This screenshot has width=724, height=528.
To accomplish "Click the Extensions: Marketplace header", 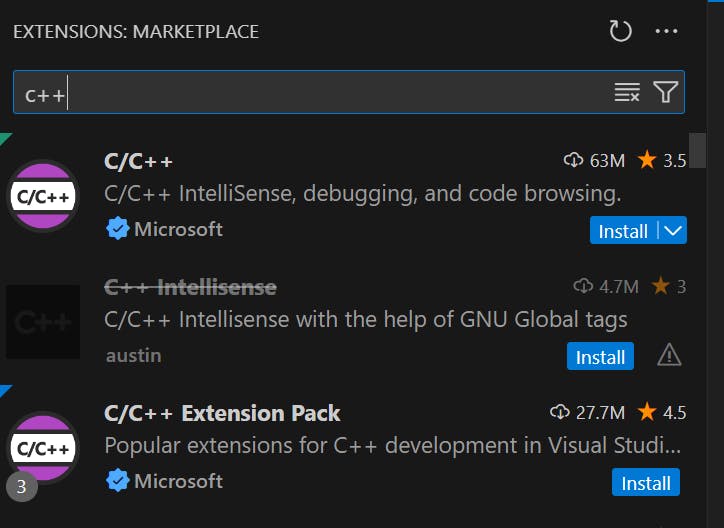I will coord(136,31).
